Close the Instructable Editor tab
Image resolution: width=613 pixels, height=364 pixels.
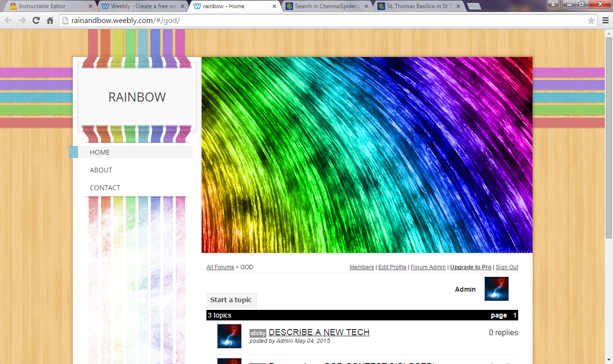click(x=91, y=7)
